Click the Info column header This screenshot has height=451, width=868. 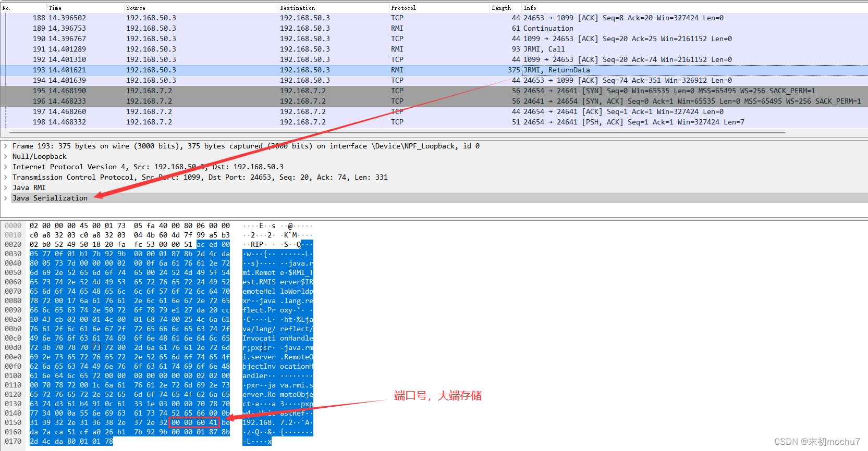point(694,8)
